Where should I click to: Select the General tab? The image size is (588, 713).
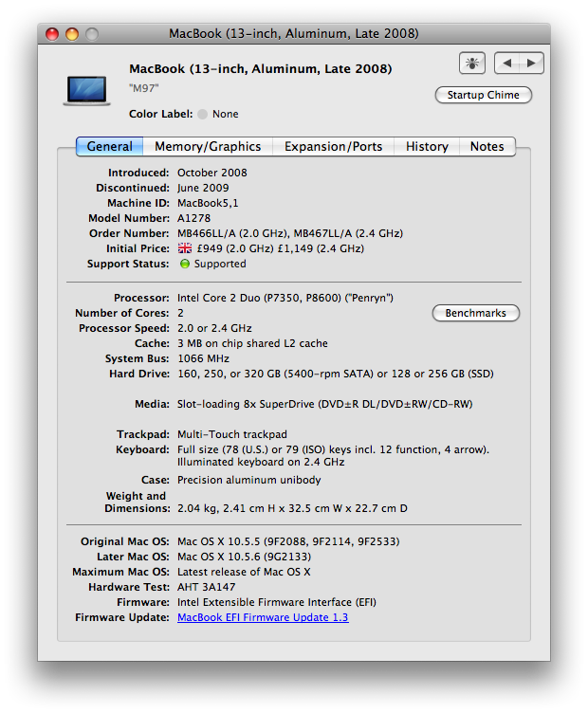pyautogui.click(x=110, y=146)
